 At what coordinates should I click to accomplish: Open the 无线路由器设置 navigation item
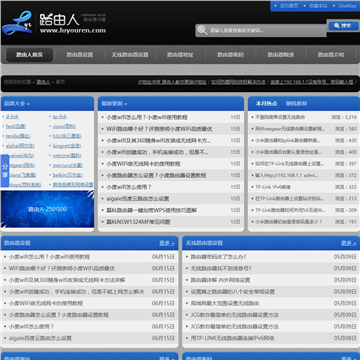coord(130,55)
